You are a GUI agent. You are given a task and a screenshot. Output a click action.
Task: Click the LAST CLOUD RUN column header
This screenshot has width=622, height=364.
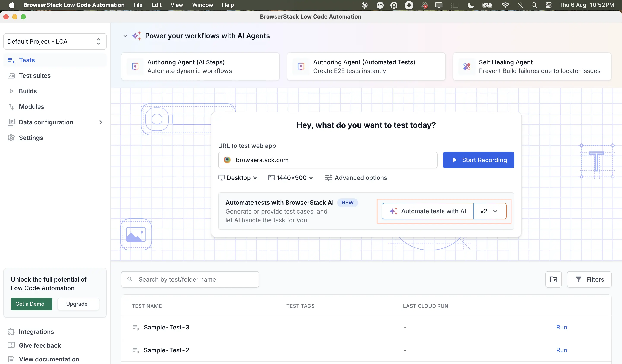point(425,306)
